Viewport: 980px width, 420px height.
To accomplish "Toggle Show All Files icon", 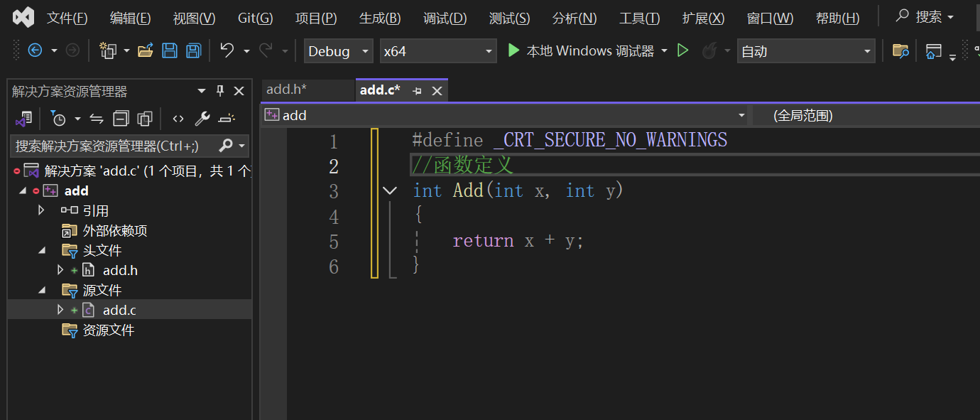I will tap(145, 118).
